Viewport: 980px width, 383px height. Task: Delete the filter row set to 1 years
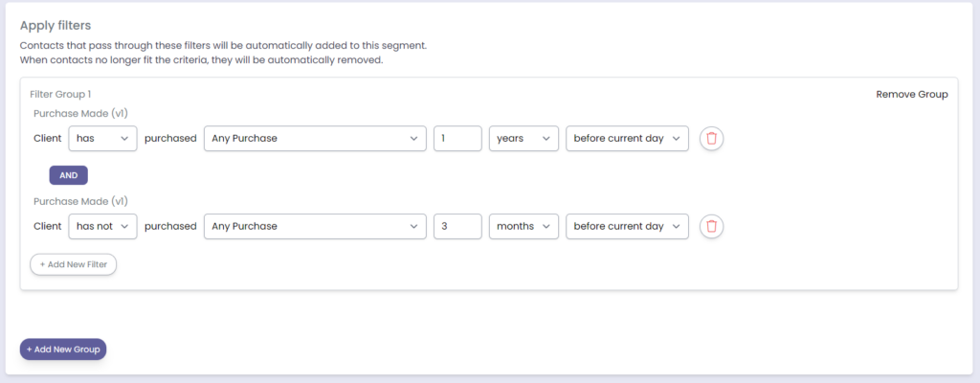(711, 139)
